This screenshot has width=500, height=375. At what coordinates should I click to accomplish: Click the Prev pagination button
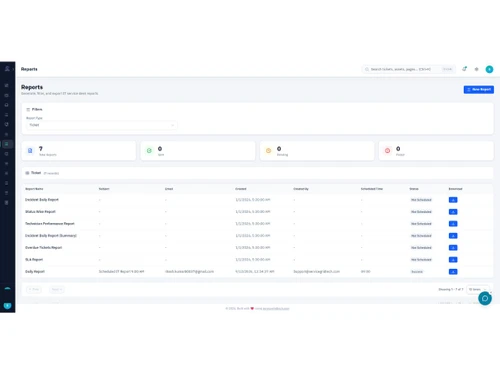pos(34,289)
